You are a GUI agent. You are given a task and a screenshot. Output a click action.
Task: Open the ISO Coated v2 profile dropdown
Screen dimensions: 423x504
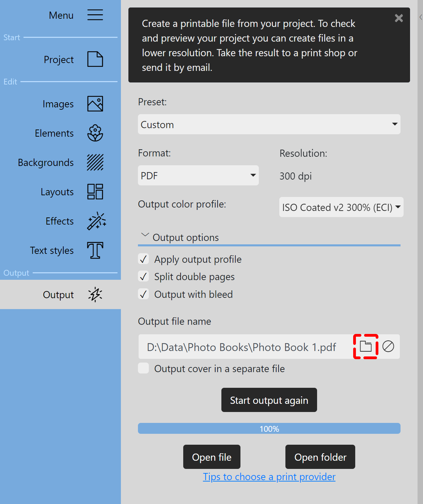[x=341, y=207]
